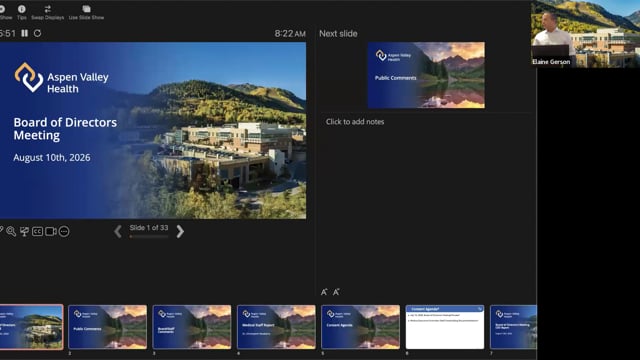Viewport: 640px width, 360px height.
Task: Click the elapsed time readout
Action: [x=8, y=33]
